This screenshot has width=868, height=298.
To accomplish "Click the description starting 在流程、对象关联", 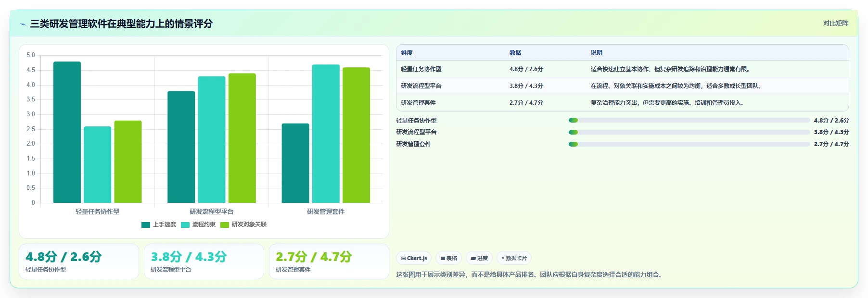I will click(x=677, y=86).
